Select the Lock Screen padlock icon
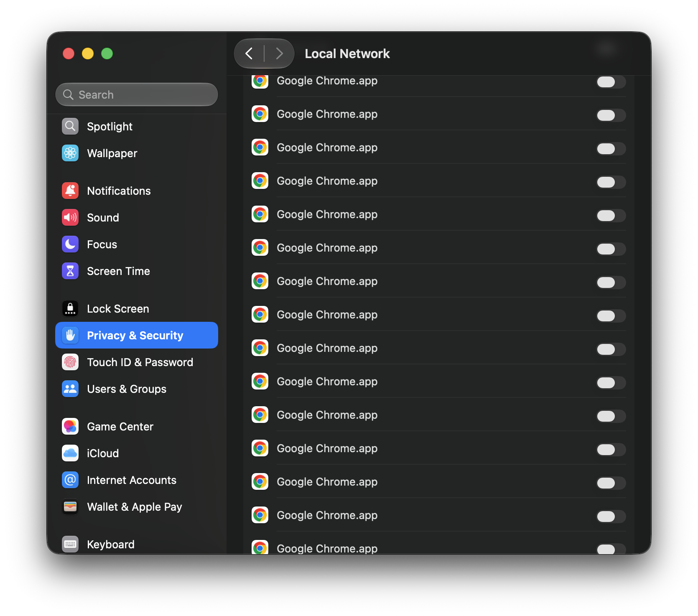The width and height of the screenshot is (698, 616). (x=70, y=308)
